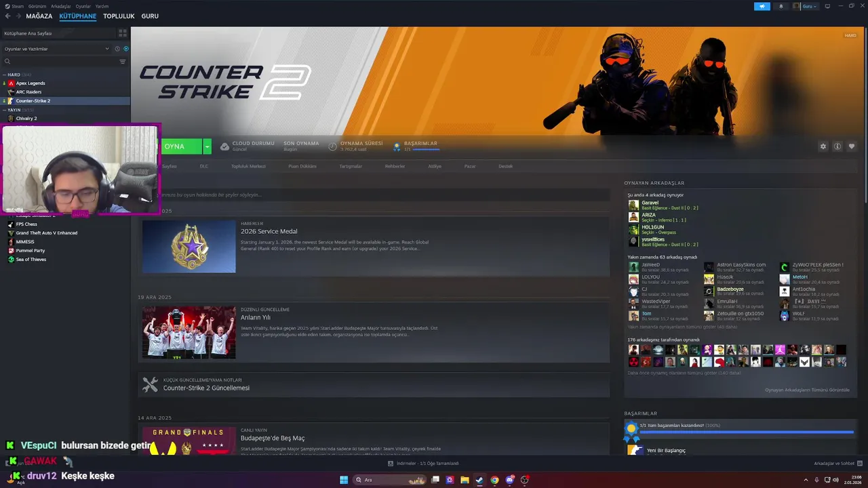This screenshot has width=868, height=488.
Task: Open the Görünüm menu
Action: (x=37, y=6)
